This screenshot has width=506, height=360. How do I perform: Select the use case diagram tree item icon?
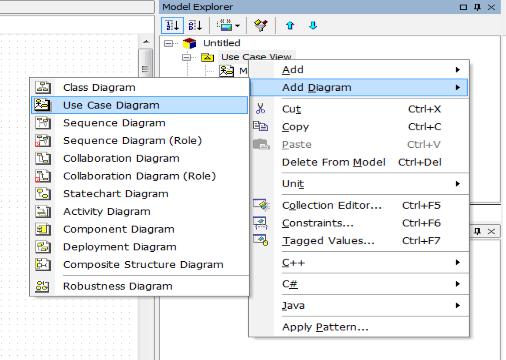click(226, 71)
